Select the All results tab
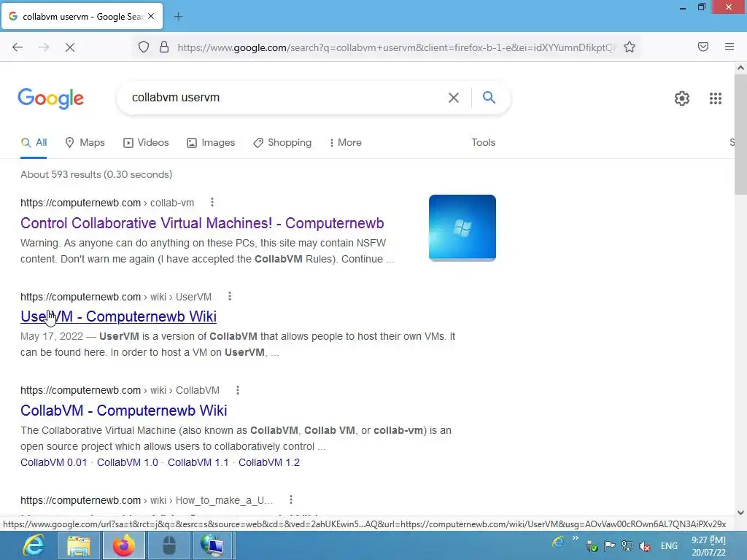The width and height of the screenshot is (747, 560). (34, 142)
